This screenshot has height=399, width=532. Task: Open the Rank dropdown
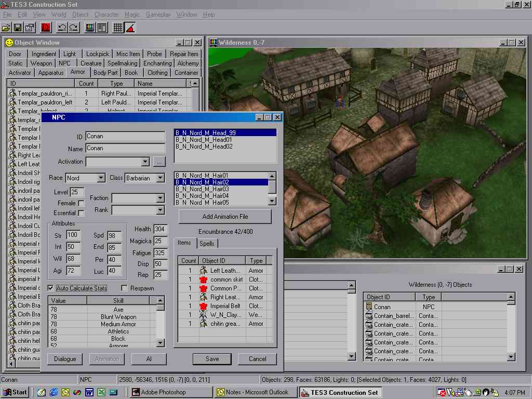160,210
